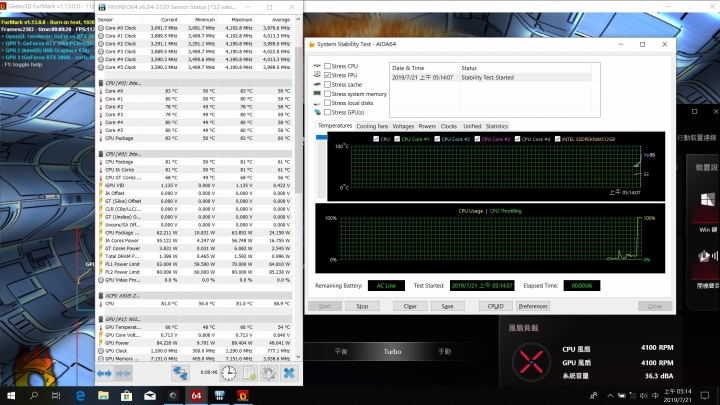Open the FurMark flame taskbar icon
The width and height of the screenshot is (720, 405).
pos(243,395)
